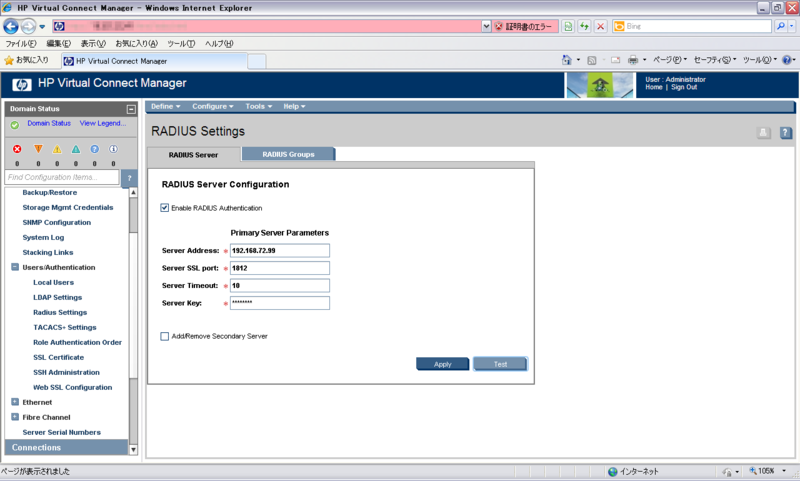This screenshot has width=800, height=481.
Task: Select the RADIUS Server tab
Action: pyautogui.click(x=193, y=155)
